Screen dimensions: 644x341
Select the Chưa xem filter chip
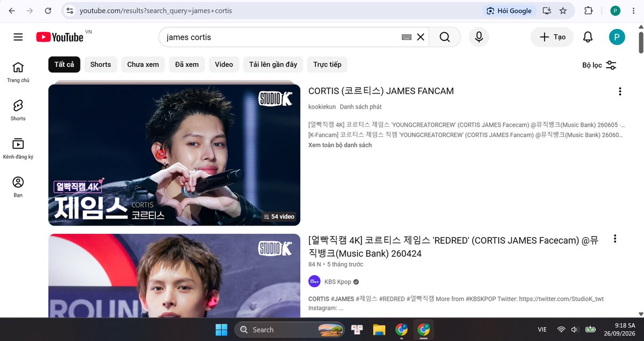pos(143,64)
